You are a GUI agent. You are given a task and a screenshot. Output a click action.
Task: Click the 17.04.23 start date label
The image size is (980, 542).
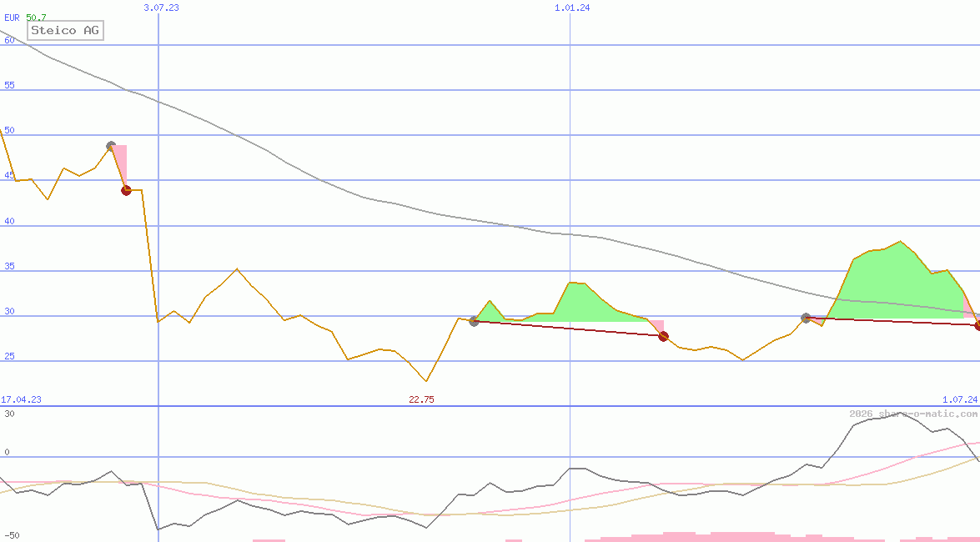click(21, 399)
